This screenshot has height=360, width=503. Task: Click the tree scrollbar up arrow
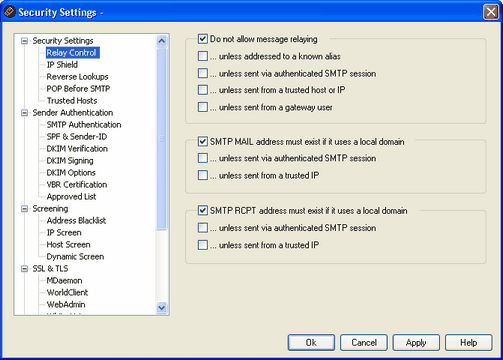click(x=162, y=41)
